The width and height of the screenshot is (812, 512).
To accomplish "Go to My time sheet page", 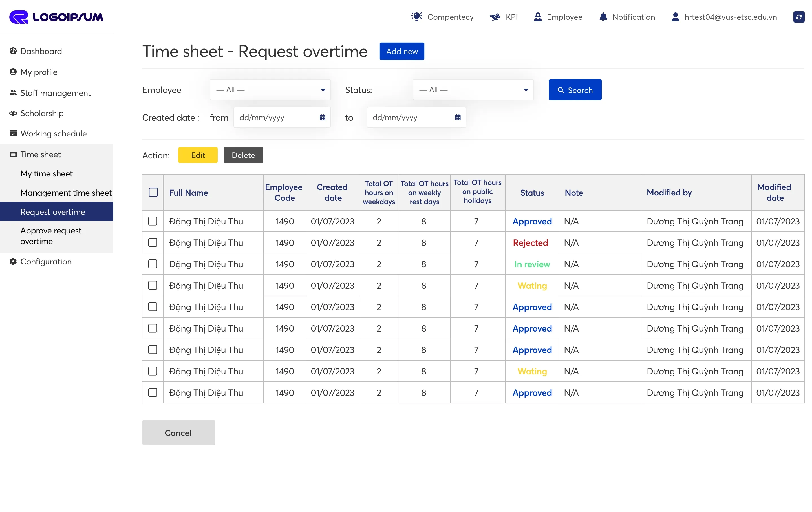I will coord(47,173).
